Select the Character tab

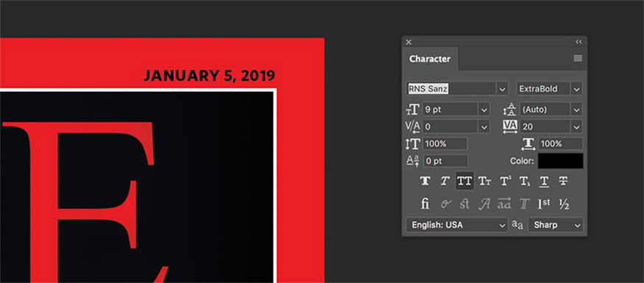click(430, 59)
